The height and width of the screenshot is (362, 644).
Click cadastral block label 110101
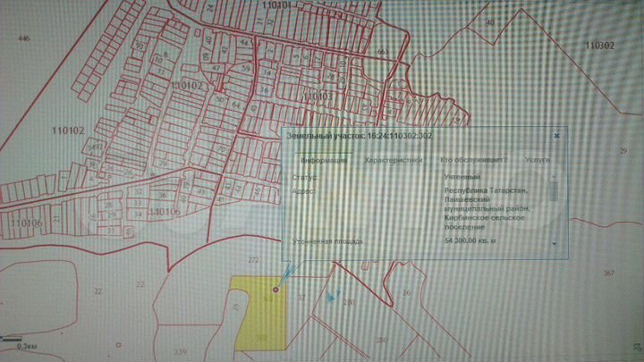click(x=276, y=5)
